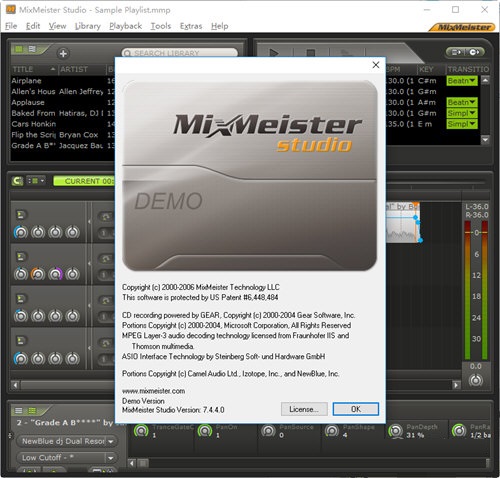Open Low Cutoff preset dropdown

[x=111, y=458]
